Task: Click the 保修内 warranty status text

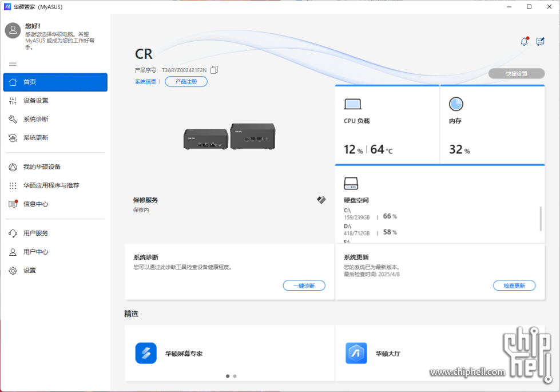Action: [x=141, y=210]
